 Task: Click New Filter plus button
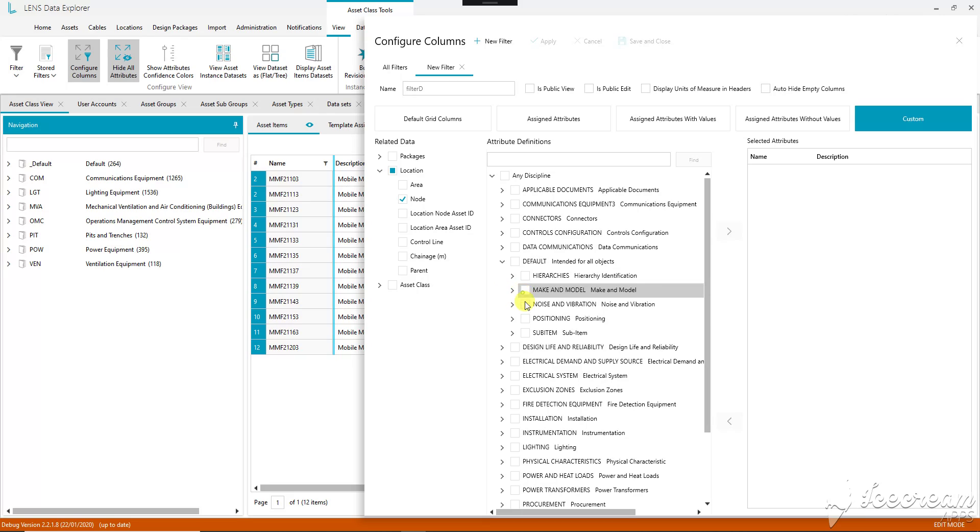click(493, 41)
